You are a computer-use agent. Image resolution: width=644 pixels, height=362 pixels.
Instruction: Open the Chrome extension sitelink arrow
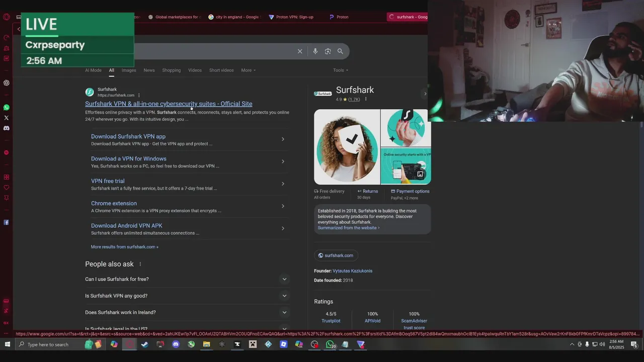283,206
